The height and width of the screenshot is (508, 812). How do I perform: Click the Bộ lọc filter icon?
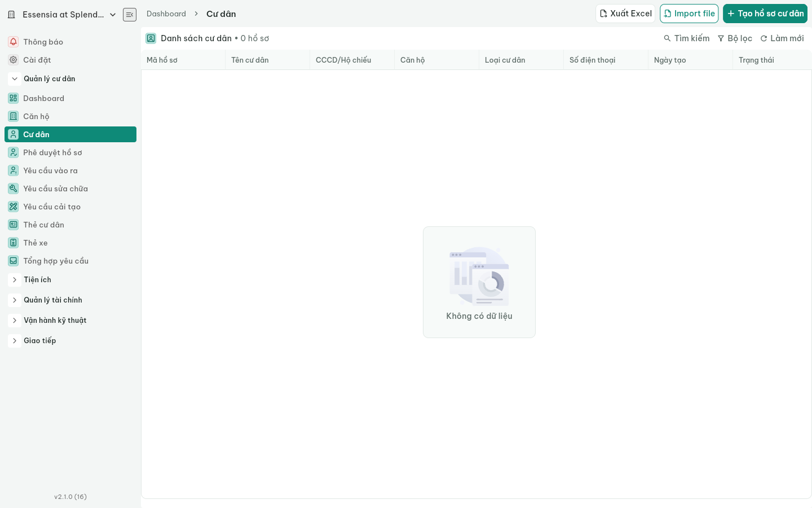click(x=721, y=38)
